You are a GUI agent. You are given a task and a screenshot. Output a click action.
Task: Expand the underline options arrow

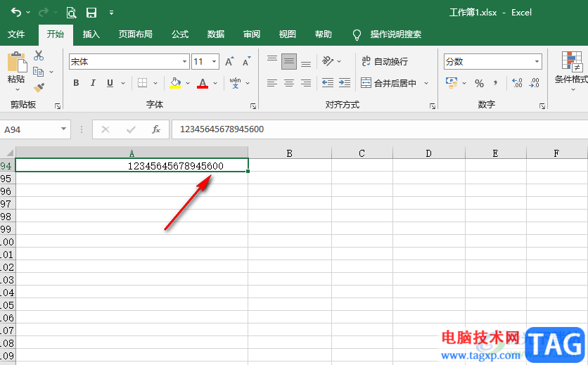click(123, 83)
